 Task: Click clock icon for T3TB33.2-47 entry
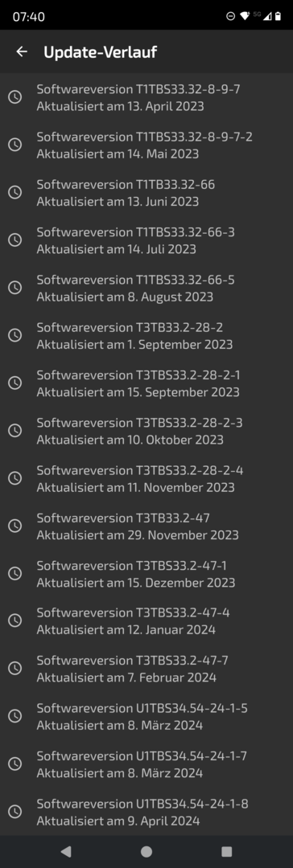pyautogui.click(x=15, y=526)
